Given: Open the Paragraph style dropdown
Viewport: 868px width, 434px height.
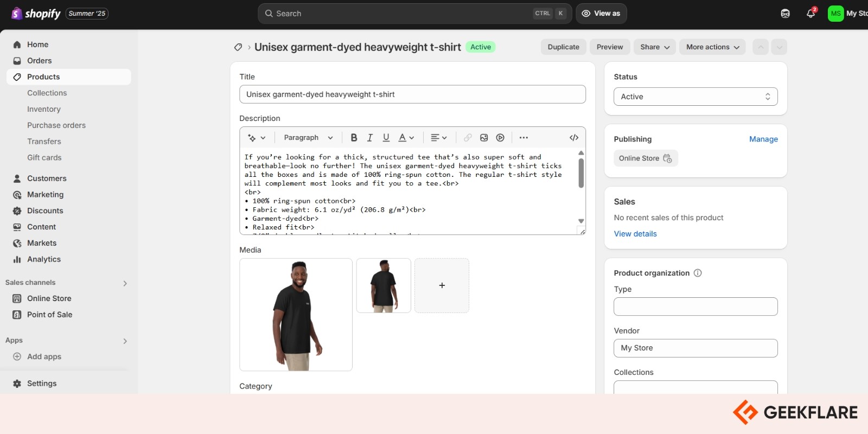Looking at the screenshot, I should [x=308, y=138].
